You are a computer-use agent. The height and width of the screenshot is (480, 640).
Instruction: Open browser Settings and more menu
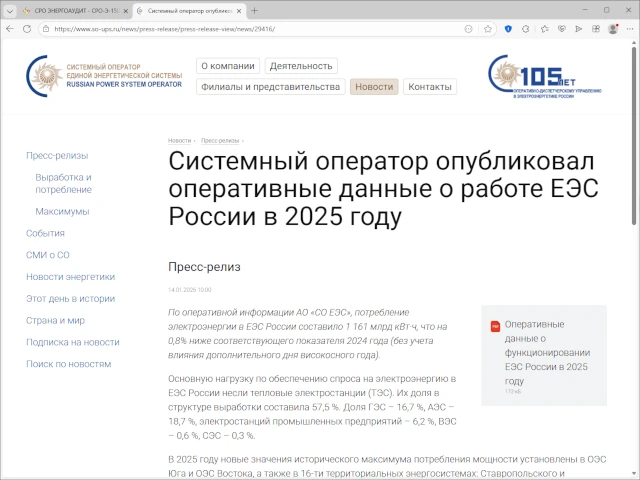pos(630,29)
